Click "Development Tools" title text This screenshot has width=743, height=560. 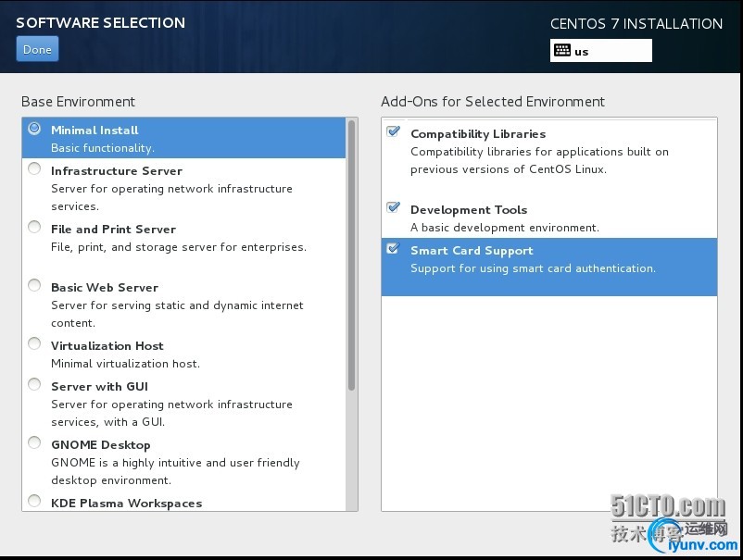pyautogui.click(x=469, y=210)
